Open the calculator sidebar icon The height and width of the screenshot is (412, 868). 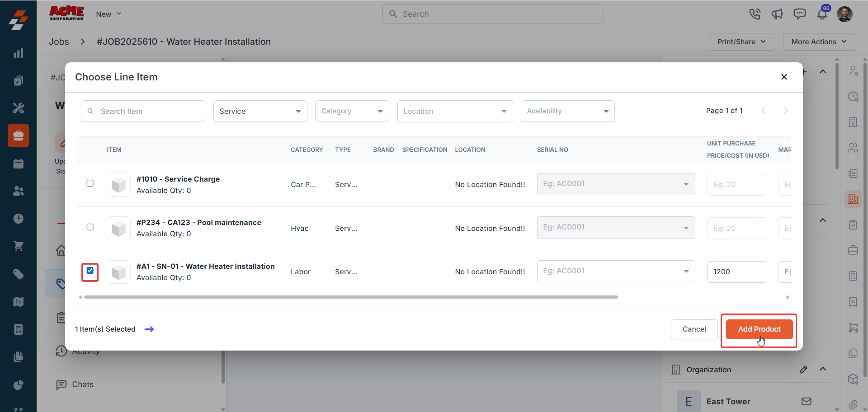coord(18,329)
